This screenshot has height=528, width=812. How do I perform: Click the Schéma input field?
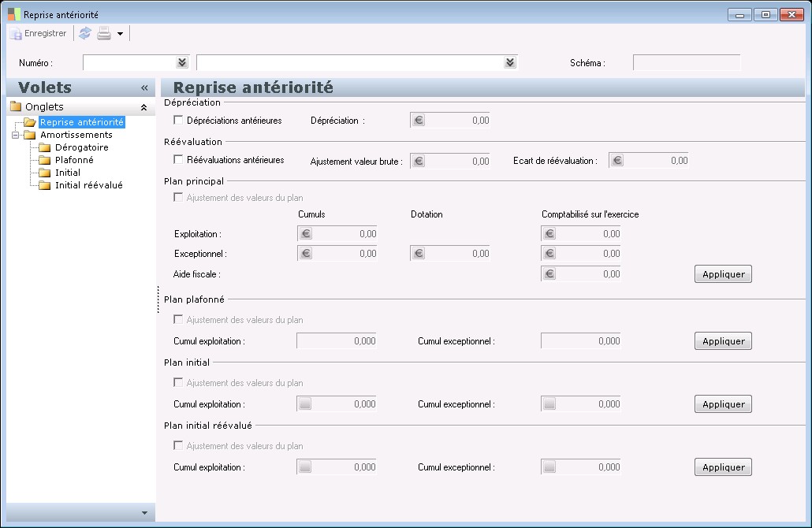coord(687,62)
